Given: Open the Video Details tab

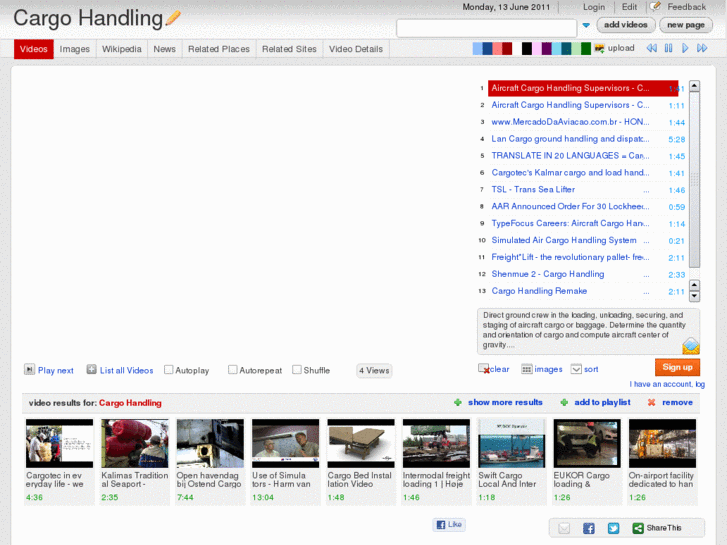Looking at the screenshot, I should pos(356,49).
